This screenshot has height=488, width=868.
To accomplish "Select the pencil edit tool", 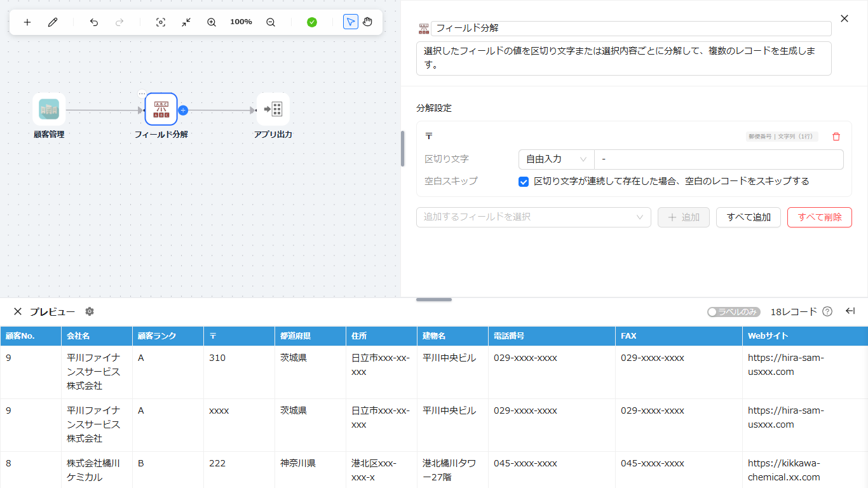I will click(x=53, y=22).
